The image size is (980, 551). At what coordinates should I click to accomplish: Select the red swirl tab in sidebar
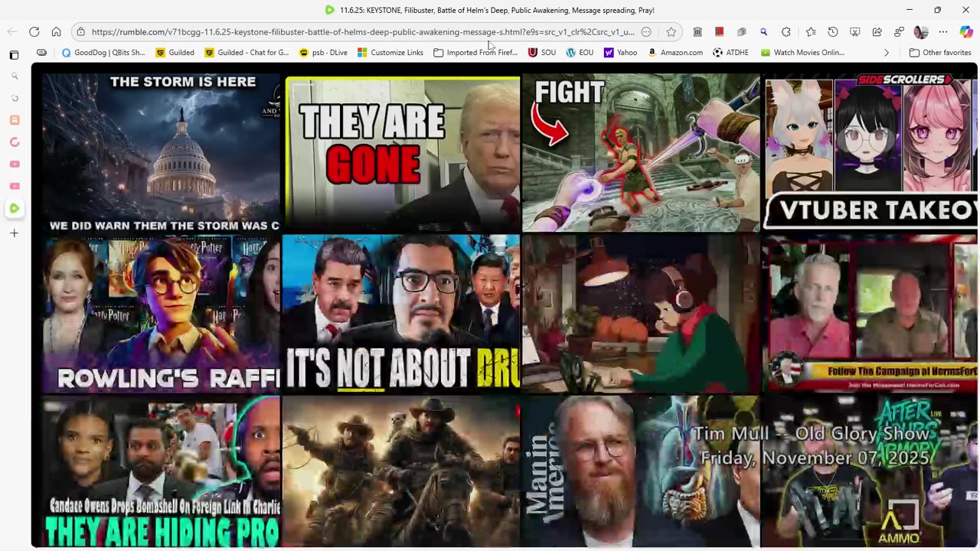click(14, 142)
